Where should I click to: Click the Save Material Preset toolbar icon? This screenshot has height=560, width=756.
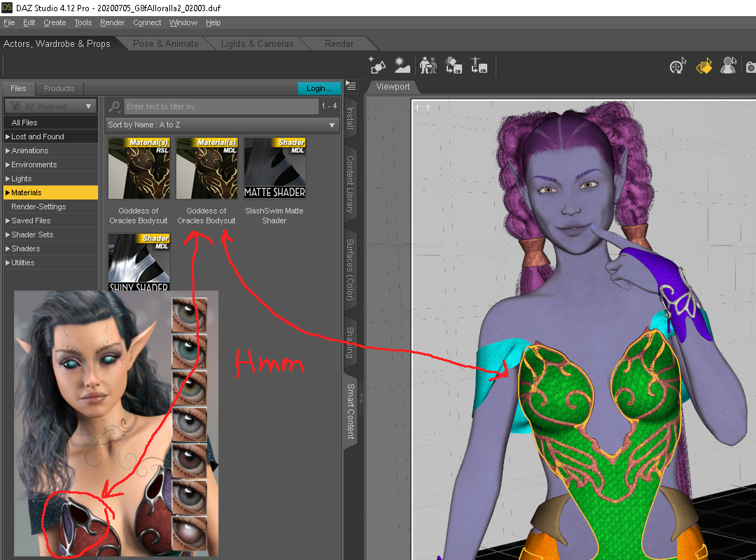coord(454,66)
